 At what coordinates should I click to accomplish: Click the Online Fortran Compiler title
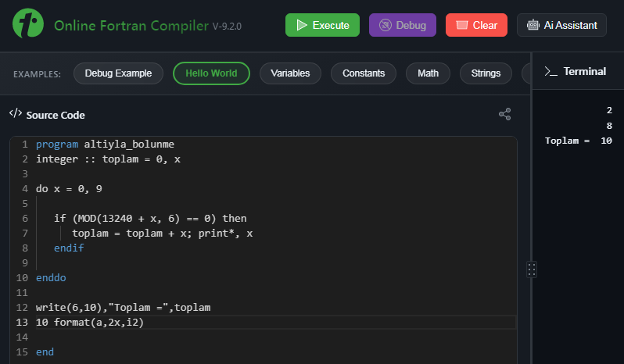pos(131,26)
